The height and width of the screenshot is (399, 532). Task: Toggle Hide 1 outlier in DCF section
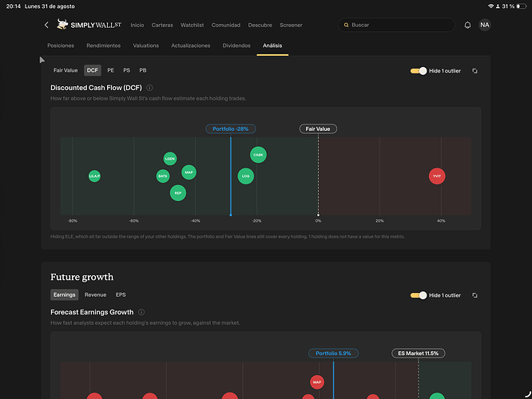click(x=419, y=71)
